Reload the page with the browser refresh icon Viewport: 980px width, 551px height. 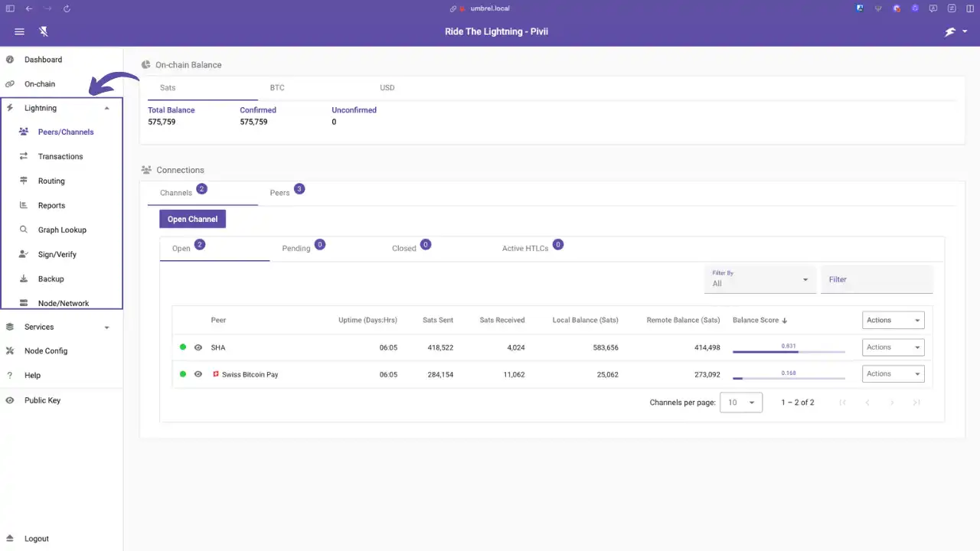(67, 8)
